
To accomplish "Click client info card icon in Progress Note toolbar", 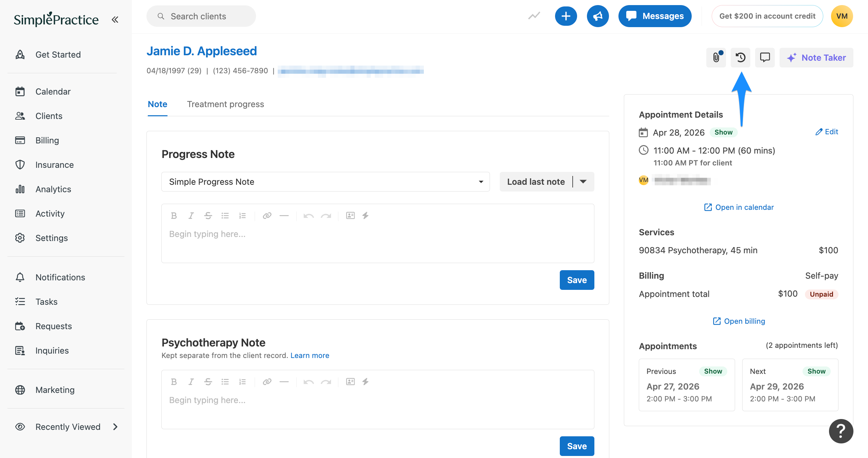I will click(x=350, y=216).
